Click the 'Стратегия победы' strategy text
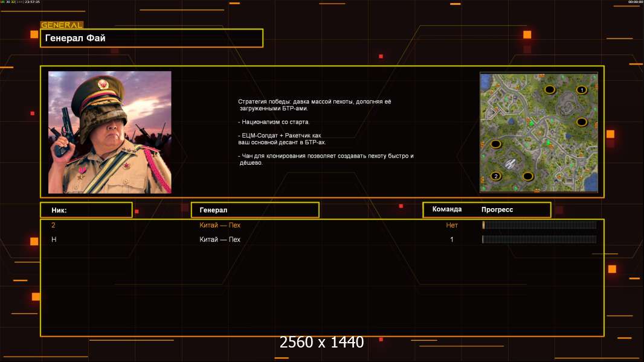The height and width of the screenshot is (362, 644). [315, 104]
